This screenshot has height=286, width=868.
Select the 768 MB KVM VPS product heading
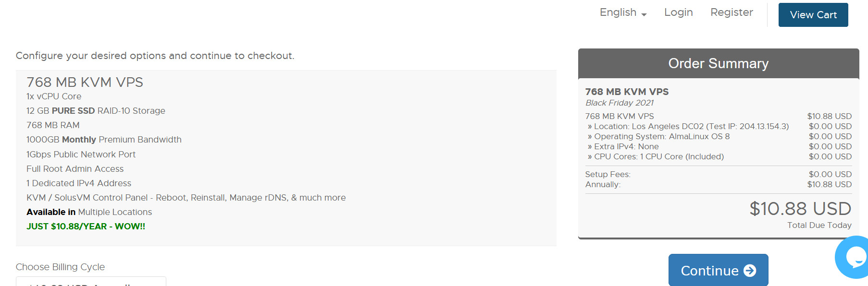coord(85,82)
